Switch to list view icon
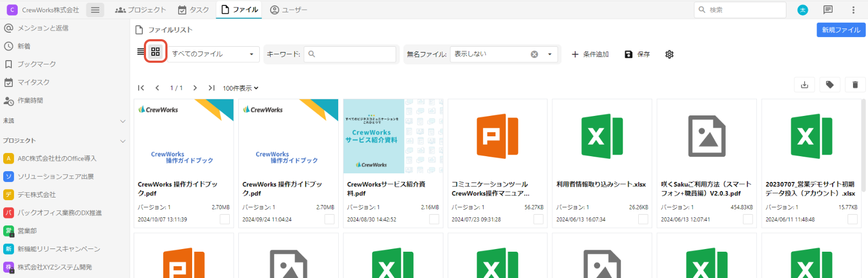This screenshot has width=868, height=278. click(x=141, y=52)
